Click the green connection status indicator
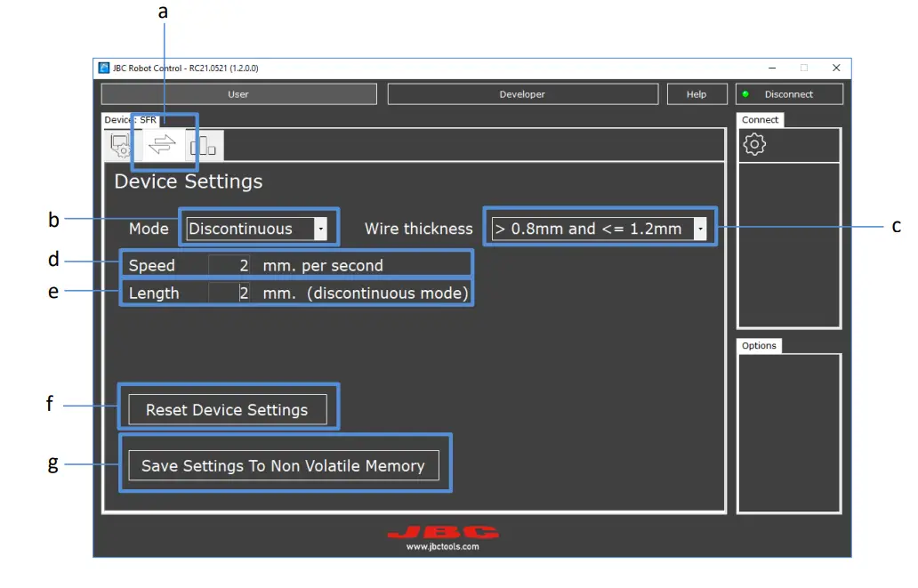The height and width of the screenshot is (588, 918). pos(745,93)
